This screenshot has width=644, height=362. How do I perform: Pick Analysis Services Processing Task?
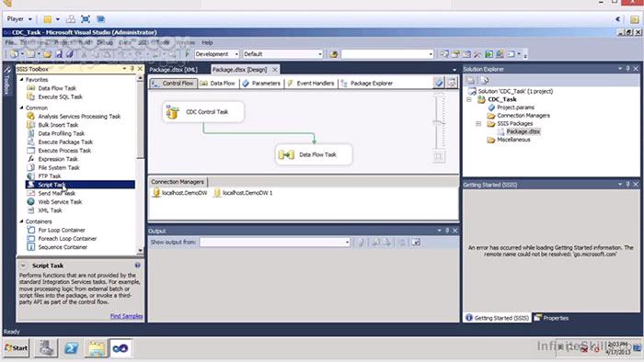[79, 117]
